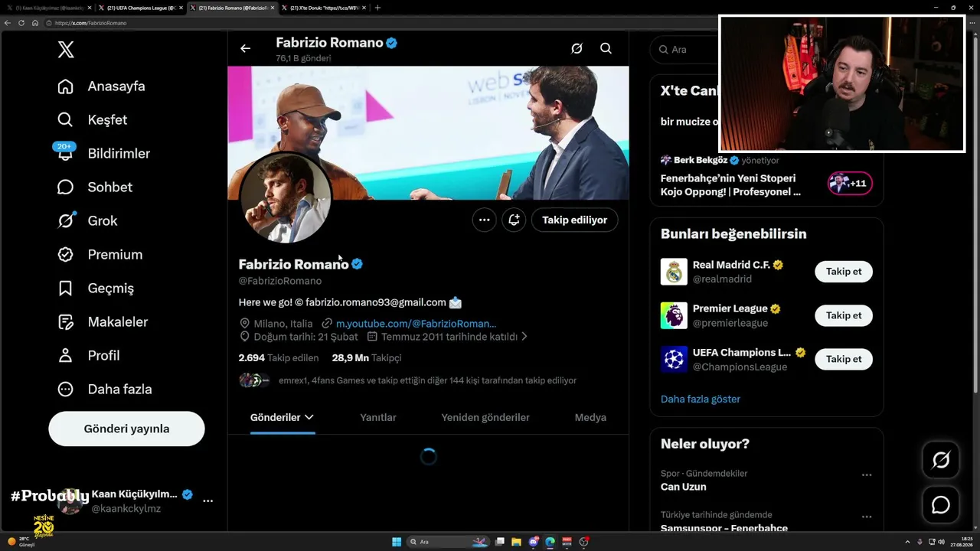This screenshot has width=980, height=551.
Task: Click the Gönderi yayınla button
Action: (126, 429)
